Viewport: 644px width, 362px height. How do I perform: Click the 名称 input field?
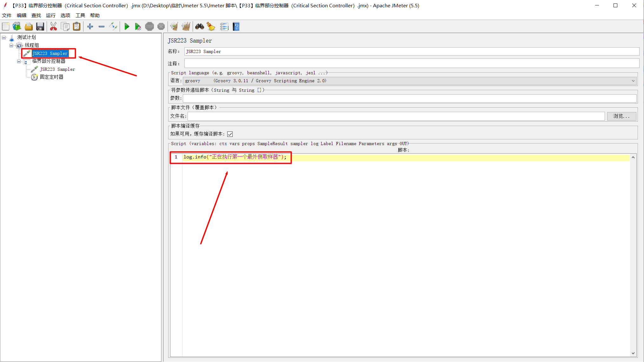(x=412, y=51)
